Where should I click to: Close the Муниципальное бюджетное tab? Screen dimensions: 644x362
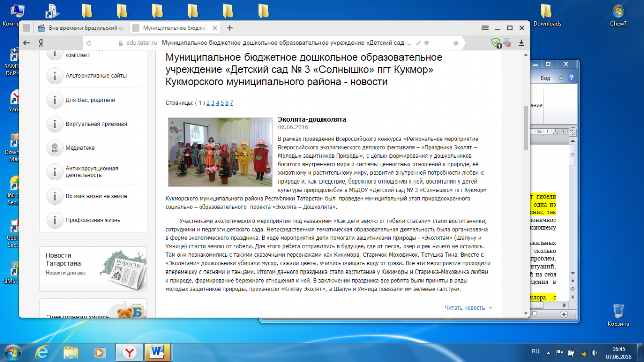coord(216,28)
